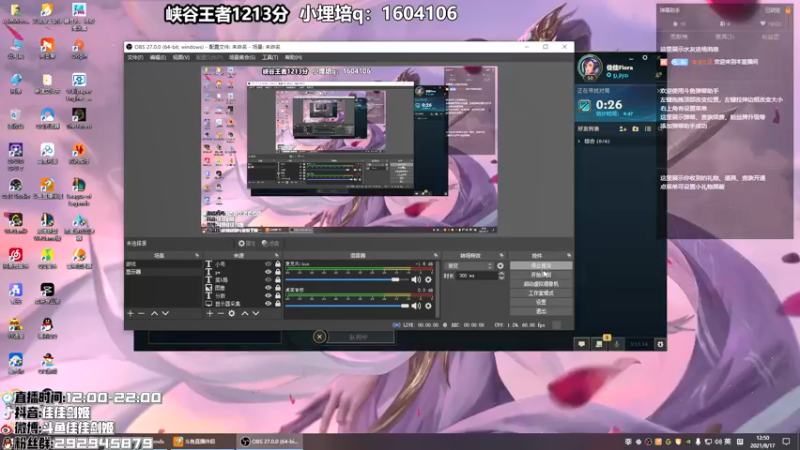
Task: Remove the selected source with minus icon
Action: click(220, 313)
